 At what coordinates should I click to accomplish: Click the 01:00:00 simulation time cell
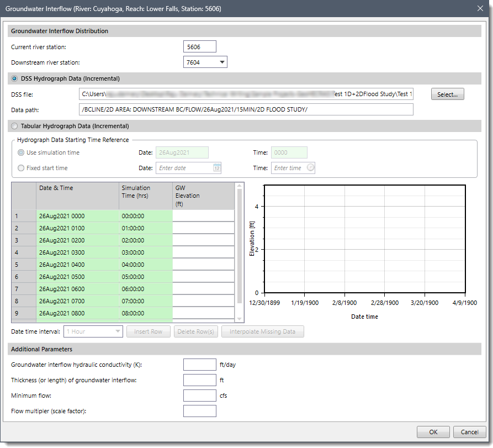pos(146,228)
